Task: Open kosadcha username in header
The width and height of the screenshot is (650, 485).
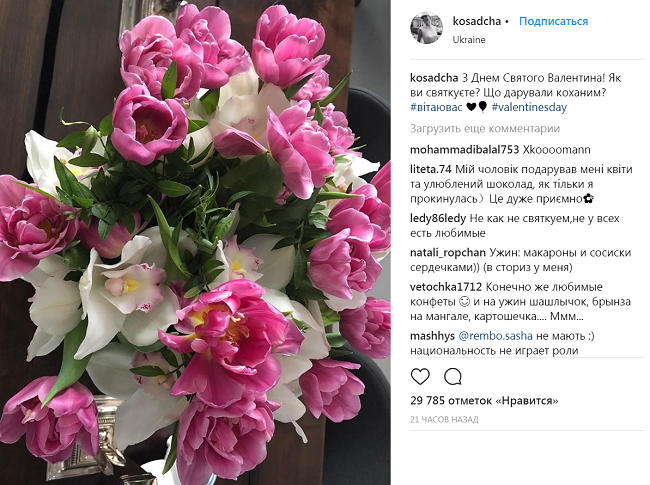Action: pyautogui.click(x=476, y=21)
